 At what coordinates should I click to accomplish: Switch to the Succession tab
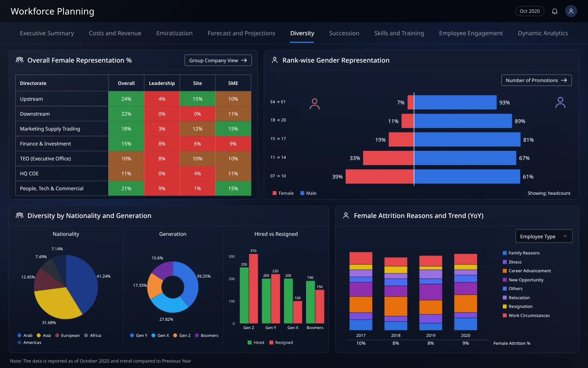(344, 33)
